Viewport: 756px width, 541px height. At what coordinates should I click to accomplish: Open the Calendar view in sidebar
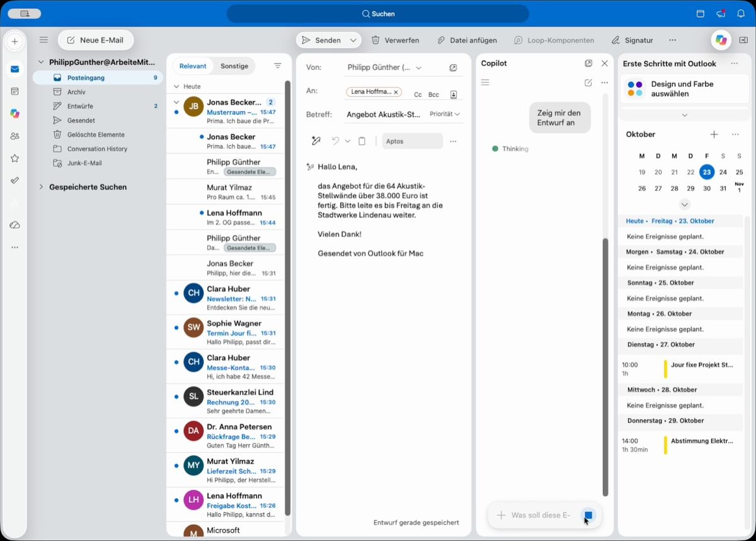click(x=14, y=91)
